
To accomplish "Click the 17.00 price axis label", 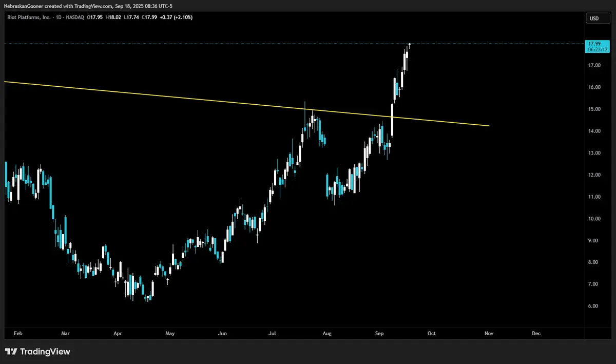I will pyautogui.click(x=594, y=65).
